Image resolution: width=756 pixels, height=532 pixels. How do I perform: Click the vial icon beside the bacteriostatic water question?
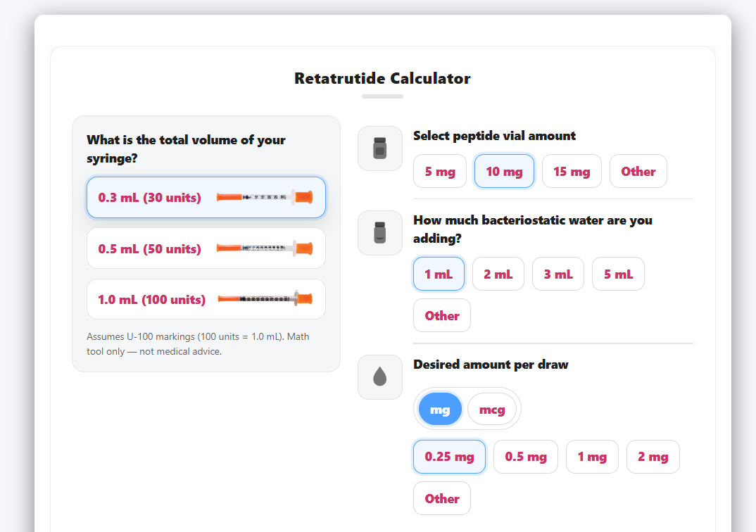(379, 233)
